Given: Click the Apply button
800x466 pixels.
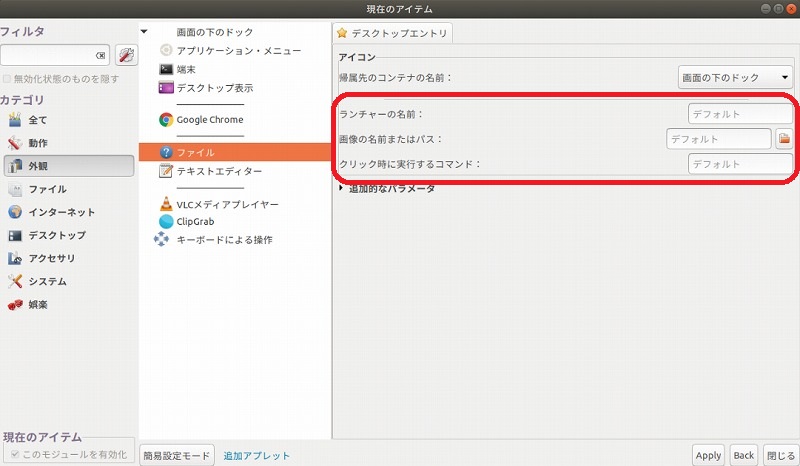Looking at the screenshot, I should click(x=708, y=455).
